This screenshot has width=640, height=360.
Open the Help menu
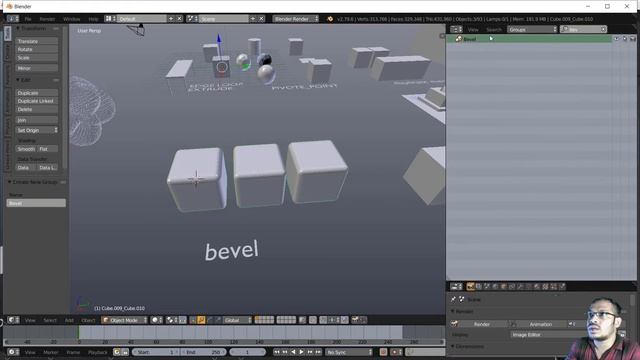click(x=93, y=19)
